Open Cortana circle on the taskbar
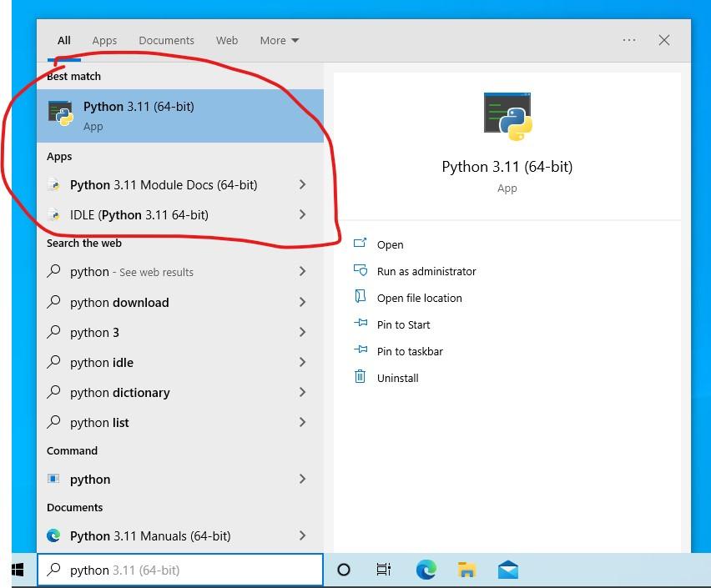The width and height of the screenshot is (711, 588). pyautogui.click(x=344, y=570)
